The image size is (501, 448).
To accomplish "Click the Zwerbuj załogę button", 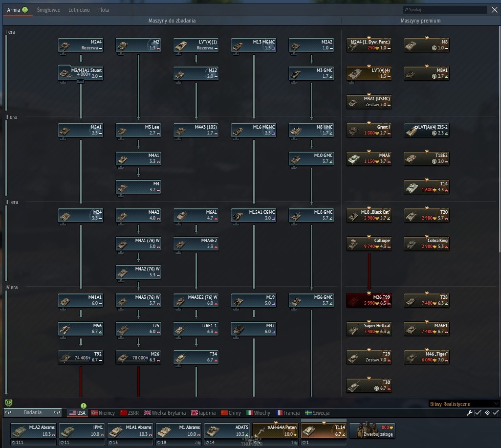I will 372,430.
